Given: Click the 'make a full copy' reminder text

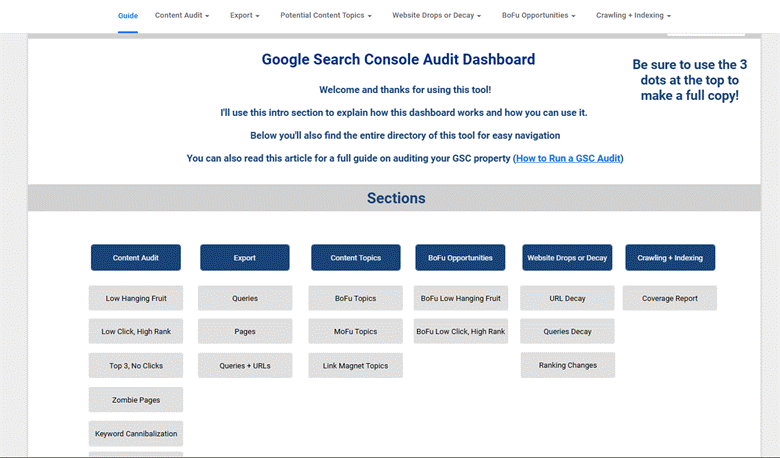Looking at the screenshot, I should click(689, 80).
